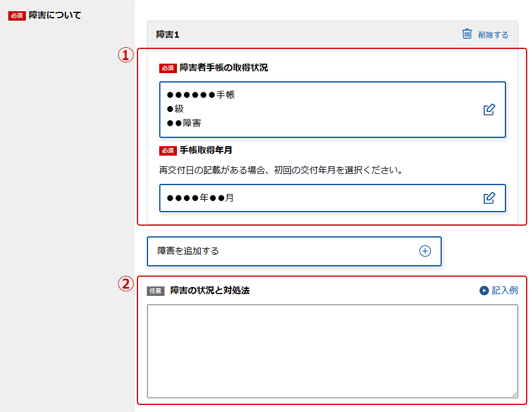Click the ●●障害 line in the status box
The width and height of the screenshot is (532, 412).
click(x=184, y=123)
